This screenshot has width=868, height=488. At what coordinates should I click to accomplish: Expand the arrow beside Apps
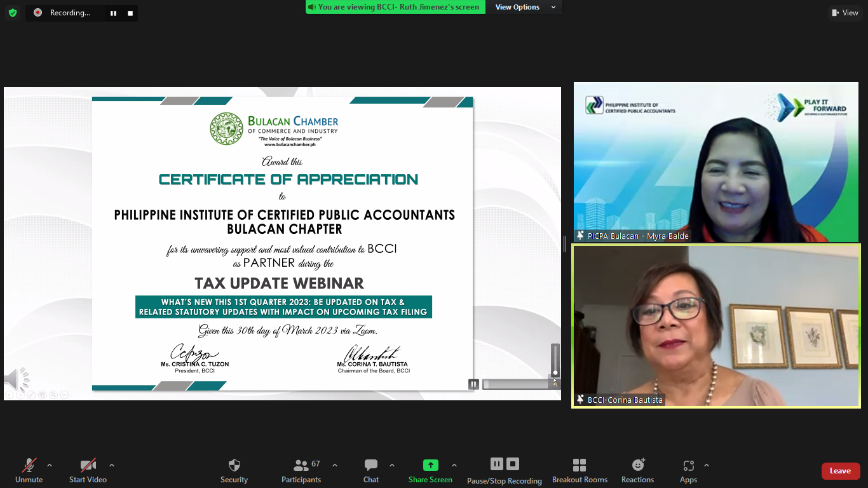click(x=707, y=465)
